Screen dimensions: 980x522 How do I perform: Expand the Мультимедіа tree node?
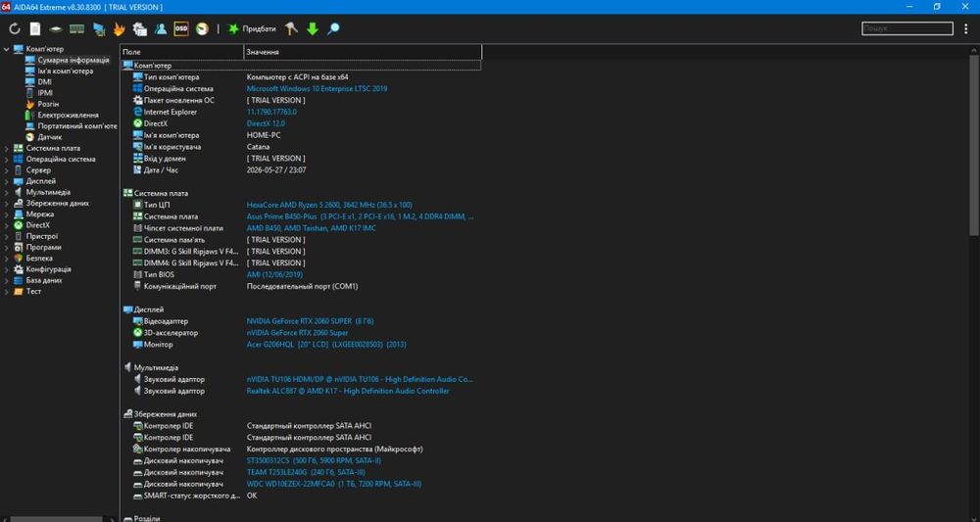click(6, 192)
